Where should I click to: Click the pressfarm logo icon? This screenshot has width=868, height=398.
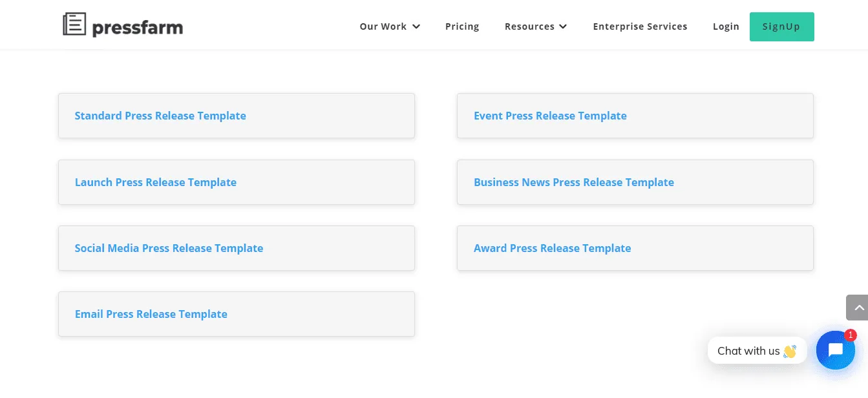pos(73,25)
